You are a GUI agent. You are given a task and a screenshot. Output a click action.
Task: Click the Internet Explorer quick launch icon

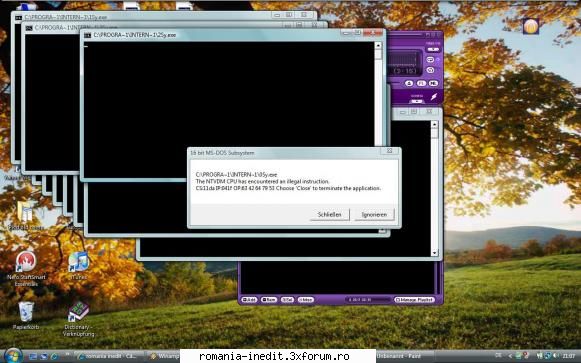point(54,356)
